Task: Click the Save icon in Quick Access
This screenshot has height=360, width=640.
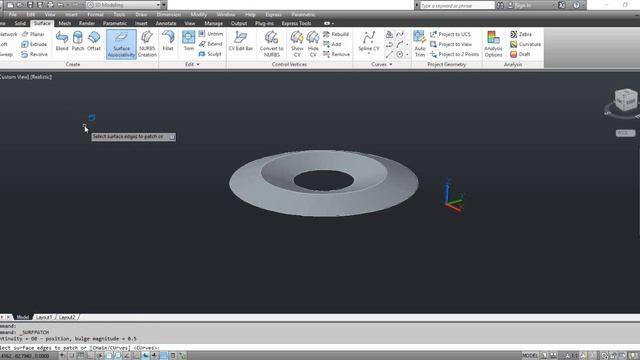Action: [x=30, y=5]
